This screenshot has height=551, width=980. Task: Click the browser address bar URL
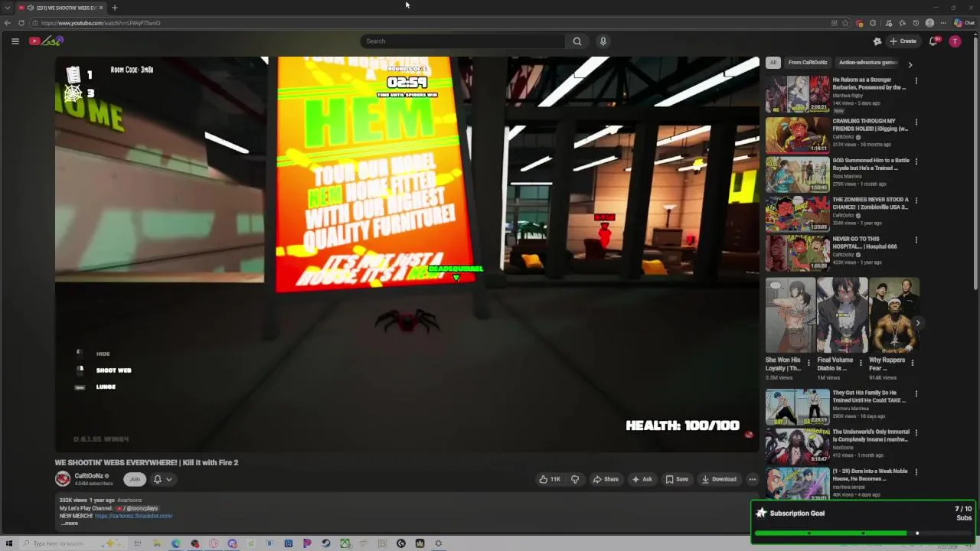point(101,23)
